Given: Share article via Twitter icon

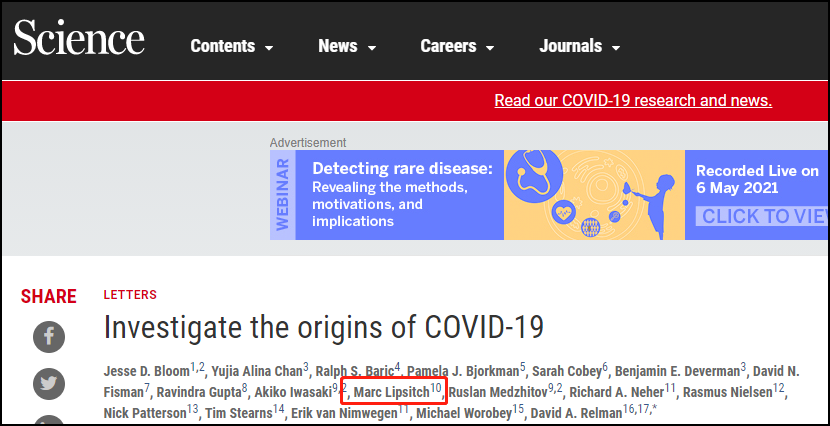Looking at the screenshot, I should 49,384.
